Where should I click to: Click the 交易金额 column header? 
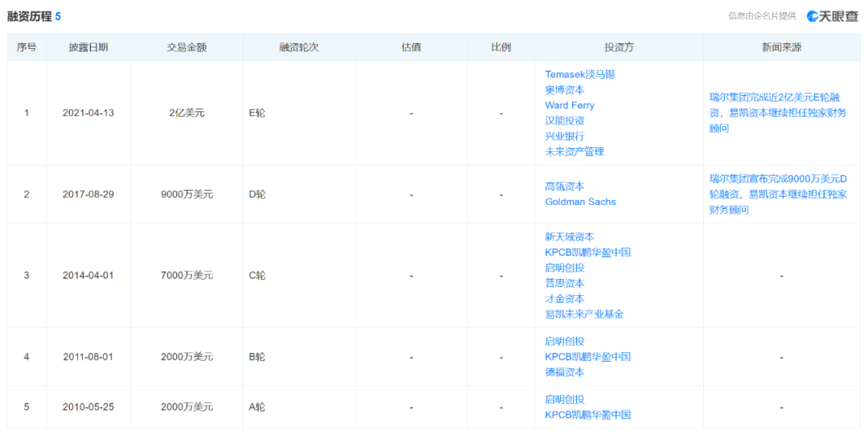click(x=186, y=47)
